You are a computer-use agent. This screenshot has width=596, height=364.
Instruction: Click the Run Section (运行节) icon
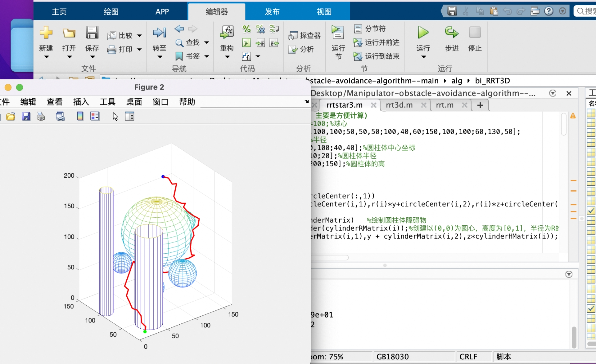[338, 33]
